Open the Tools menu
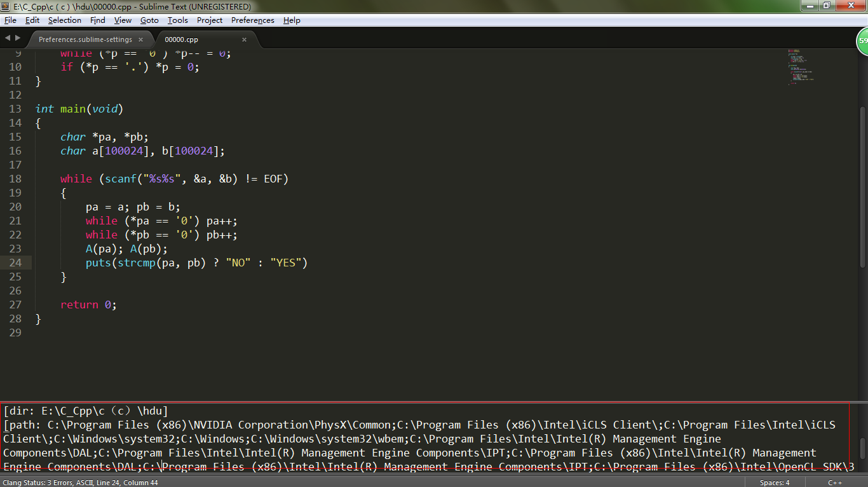 [x=178, y=20]
